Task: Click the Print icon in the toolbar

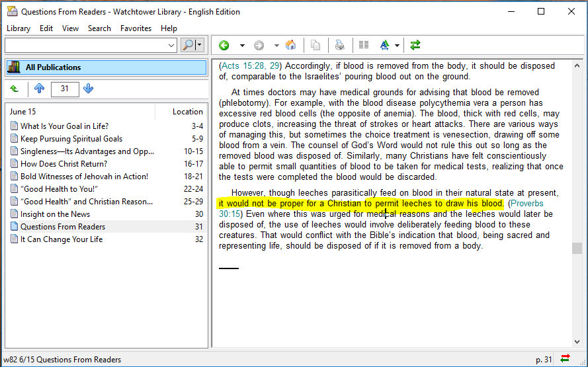Action: [x=339, y=46]
